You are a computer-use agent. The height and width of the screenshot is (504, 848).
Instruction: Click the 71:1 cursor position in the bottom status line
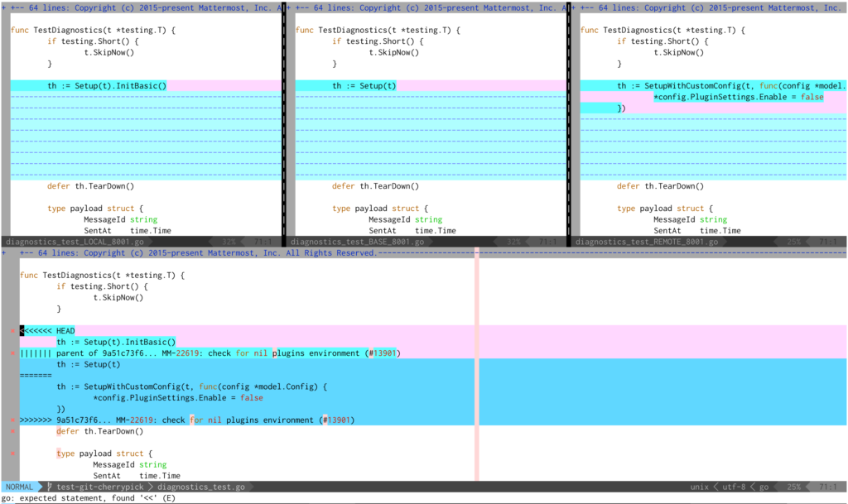(x=827, y=487)
